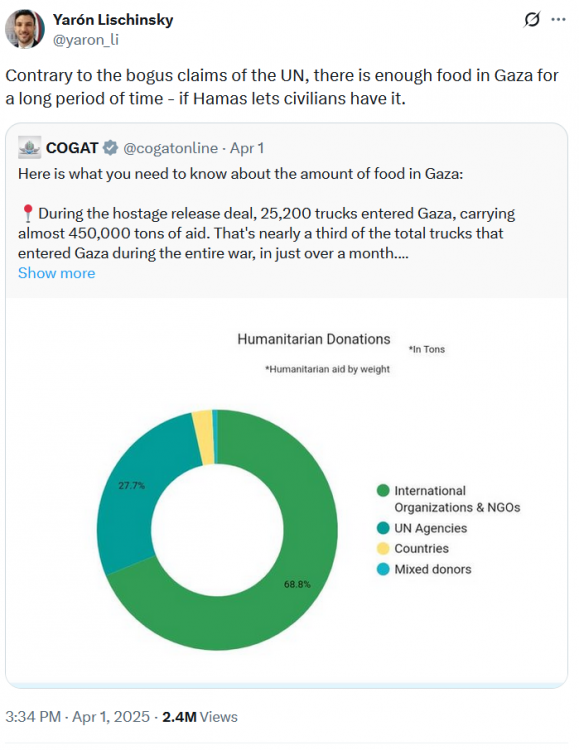The width and height of the screenshot is (579, 750).
Task: Open the @cogatonline handle link
Action: (x=170, y=148)
